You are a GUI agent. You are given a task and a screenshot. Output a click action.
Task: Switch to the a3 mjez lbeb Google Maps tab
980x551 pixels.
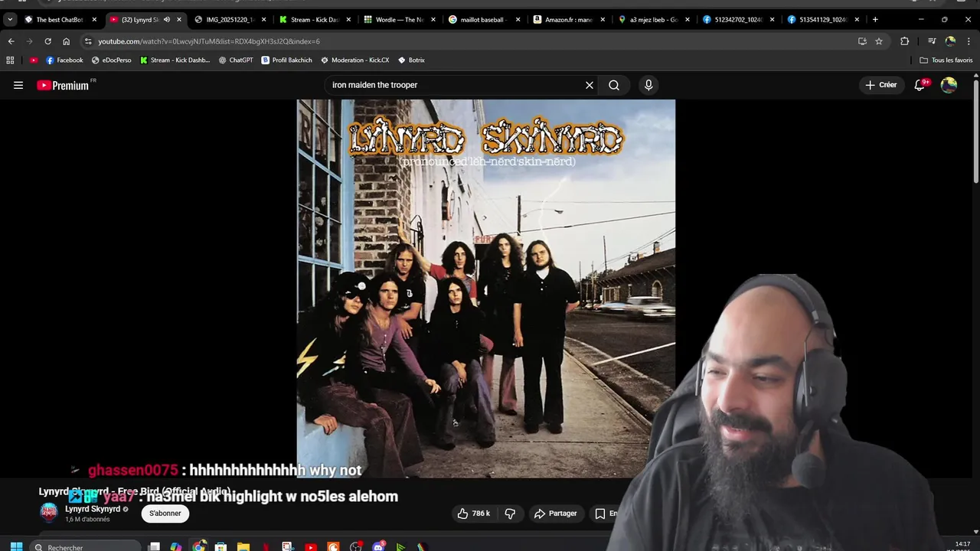652,19
